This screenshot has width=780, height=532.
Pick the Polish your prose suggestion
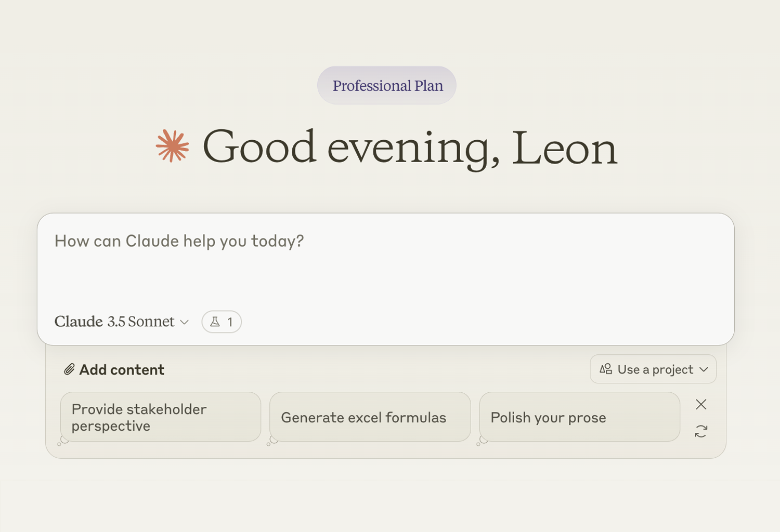pyautogui.click(x=579, y=417)
